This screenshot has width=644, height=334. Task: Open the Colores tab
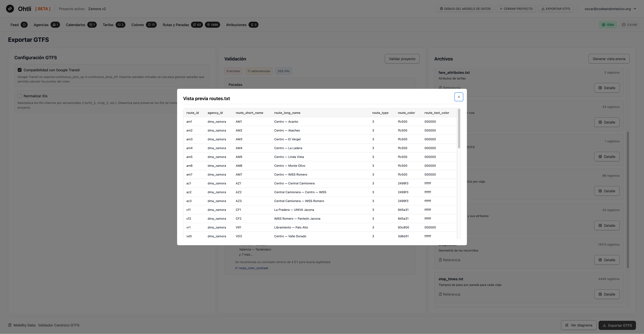pyautogui.click(x=144, y=25)
